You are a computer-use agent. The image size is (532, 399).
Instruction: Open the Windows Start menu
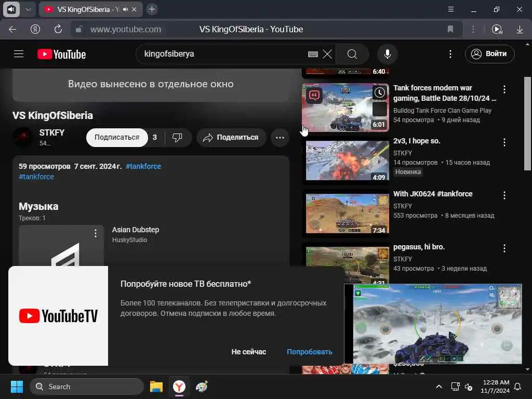pos(17,387)
